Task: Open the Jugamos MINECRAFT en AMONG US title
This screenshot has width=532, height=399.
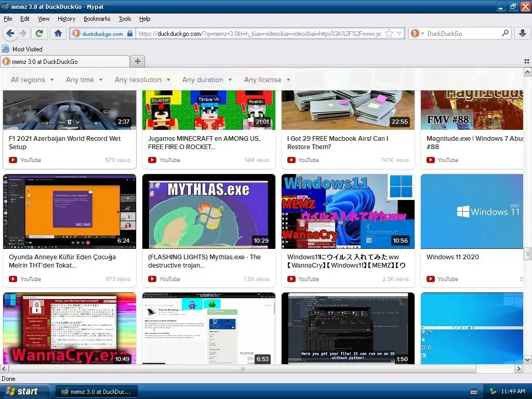Action: (204, 142)
